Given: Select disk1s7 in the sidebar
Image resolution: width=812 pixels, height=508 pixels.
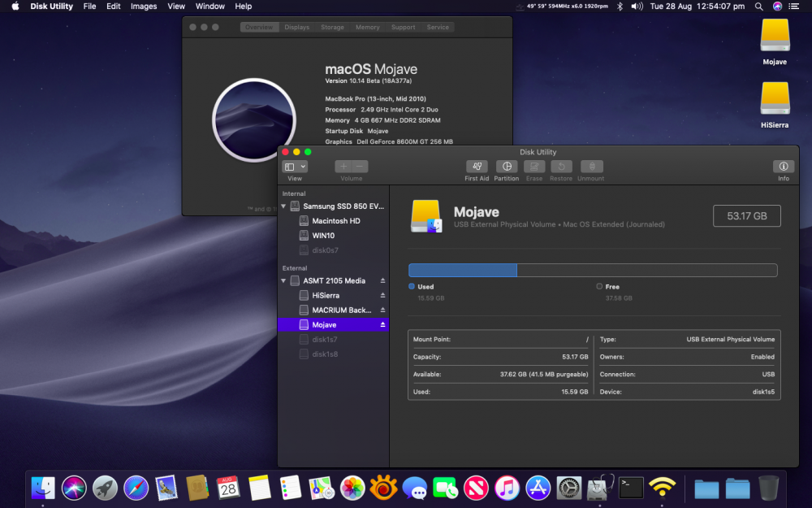Looking at the screenshot, I should pyautogui.click(x=334, y=339).
